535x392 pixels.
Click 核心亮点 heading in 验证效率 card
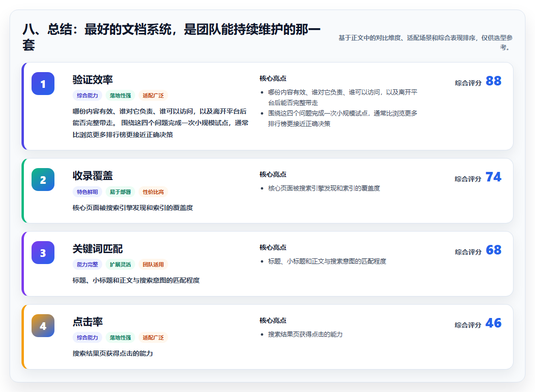273,78
